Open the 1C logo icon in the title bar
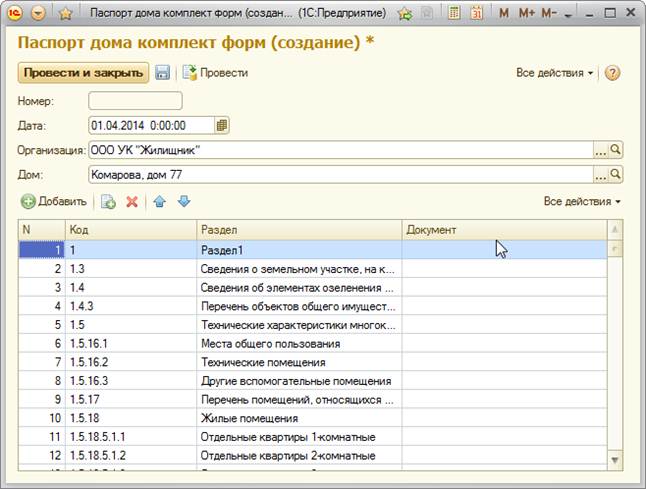This screenshot has height=489, width=646. click(x=14, y=13)
